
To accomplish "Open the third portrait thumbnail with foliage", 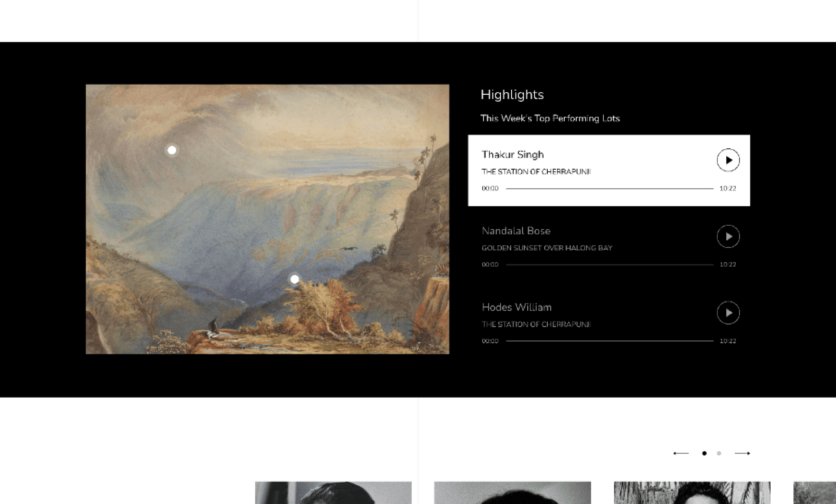I will (x=692, y=493).
